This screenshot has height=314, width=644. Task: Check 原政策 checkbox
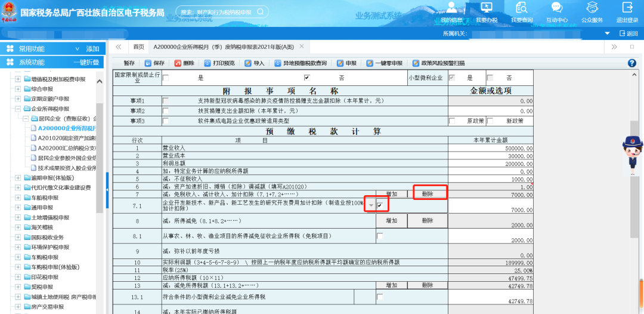[x=452, y=121]
